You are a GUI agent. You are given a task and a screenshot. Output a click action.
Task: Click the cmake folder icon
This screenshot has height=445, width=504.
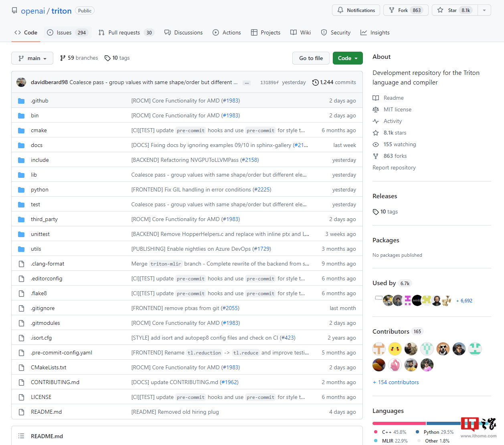21,130
